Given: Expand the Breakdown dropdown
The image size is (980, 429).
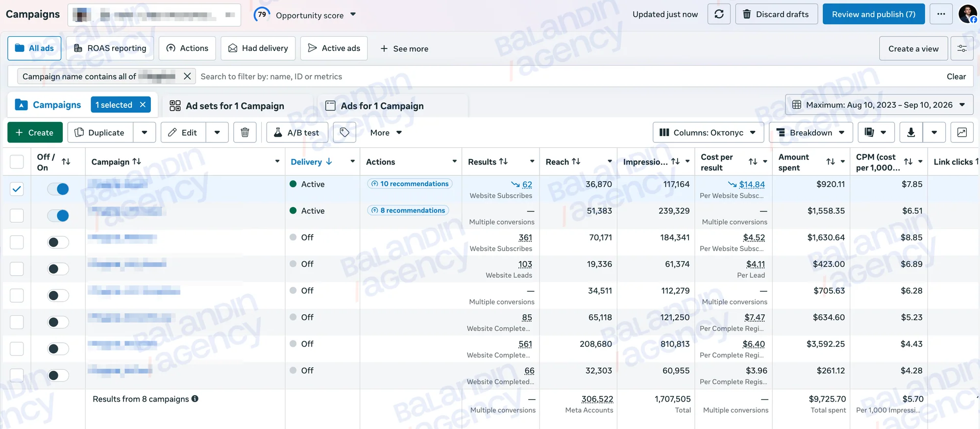Looking at the screenshot, I should pos(811,133).
